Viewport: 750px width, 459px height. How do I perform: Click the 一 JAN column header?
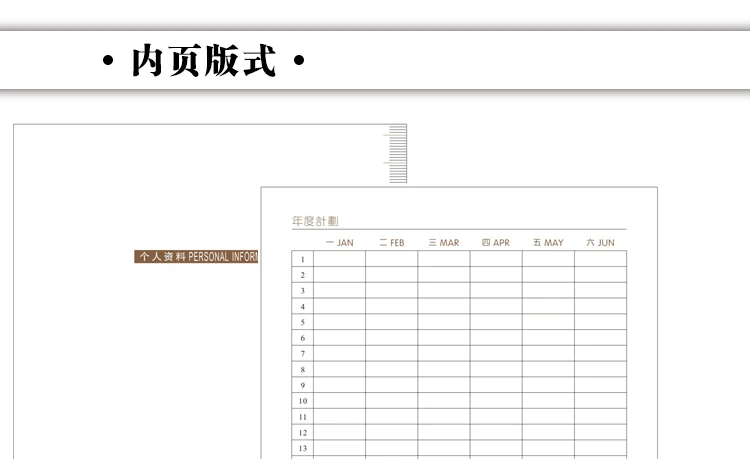[340, 242]
